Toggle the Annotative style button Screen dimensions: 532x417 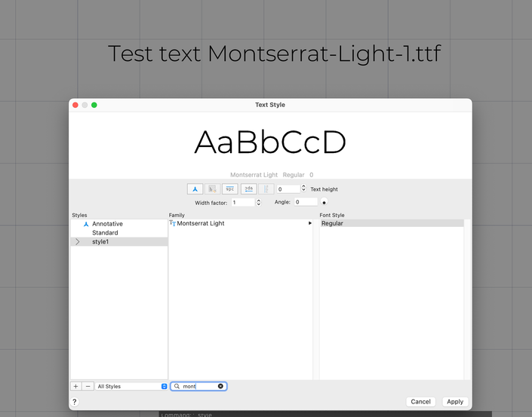[x=195, y=189]
